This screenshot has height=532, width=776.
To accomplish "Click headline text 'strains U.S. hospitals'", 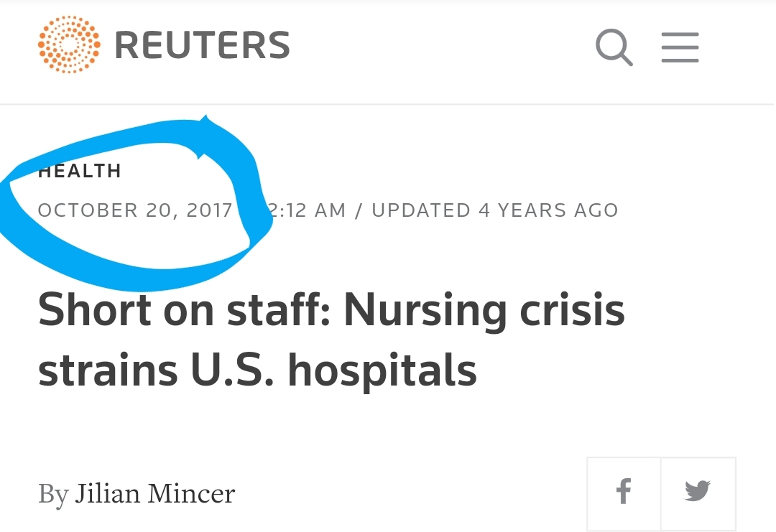I will pos(257,370).
